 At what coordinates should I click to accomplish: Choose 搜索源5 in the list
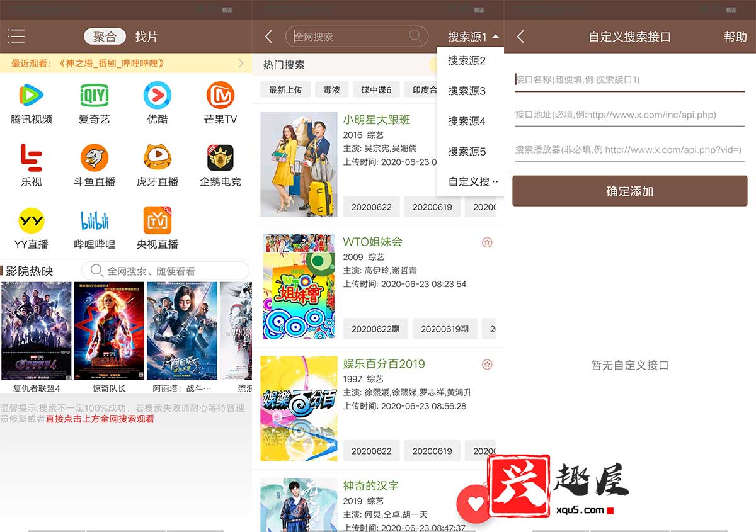(467, 151)
